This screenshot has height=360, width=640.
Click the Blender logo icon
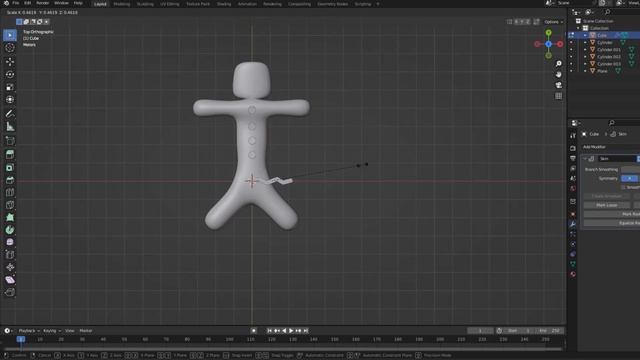tap(6, 3)
